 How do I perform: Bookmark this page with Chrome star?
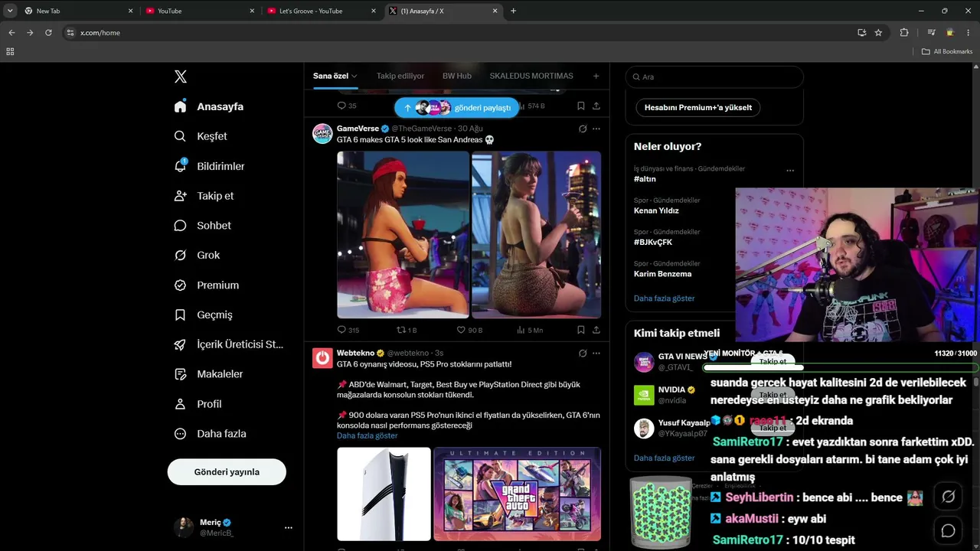(878, 33)
